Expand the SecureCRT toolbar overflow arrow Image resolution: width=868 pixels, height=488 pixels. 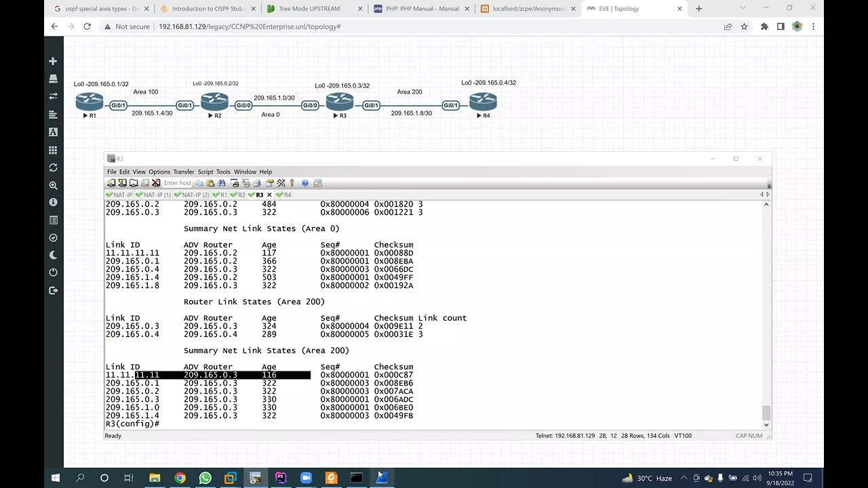pyautogui.click(x=768, y=185)
